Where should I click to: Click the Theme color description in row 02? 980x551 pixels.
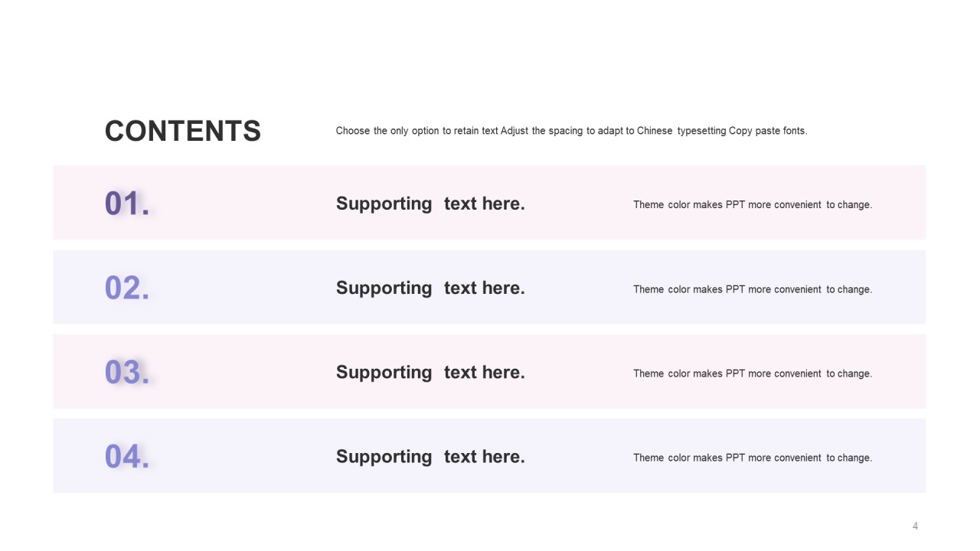click(753, 289)
